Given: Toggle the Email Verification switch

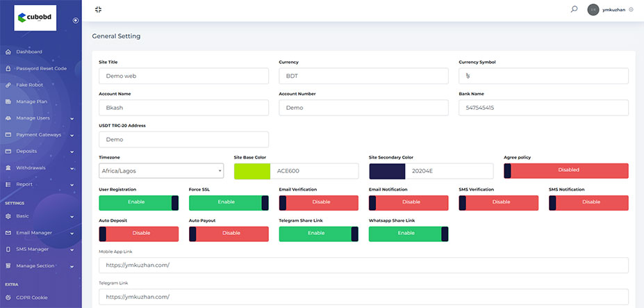Looking at the screenshot, I should [318, 202].
